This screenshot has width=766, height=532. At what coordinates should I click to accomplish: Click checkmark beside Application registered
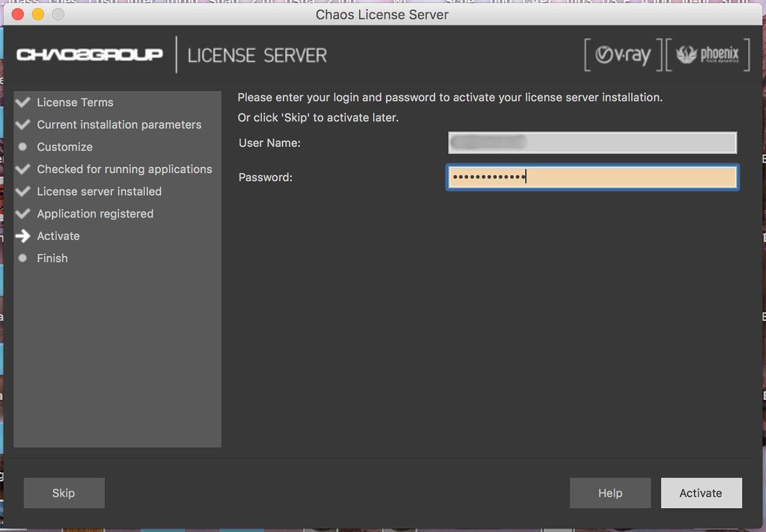tap(23, 214)
